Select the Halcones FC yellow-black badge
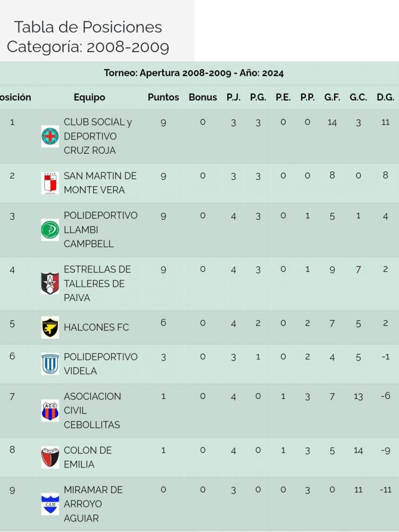399x532 pixels. click(x=50, y=327)
